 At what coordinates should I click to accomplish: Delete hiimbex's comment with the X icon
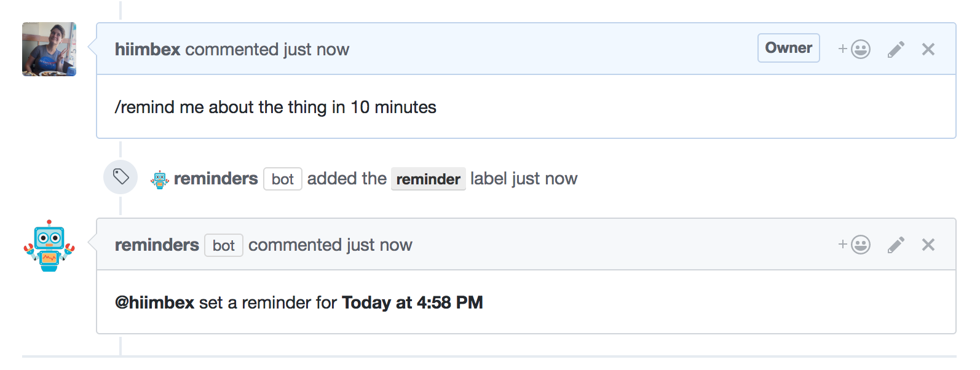coord(928,49)
